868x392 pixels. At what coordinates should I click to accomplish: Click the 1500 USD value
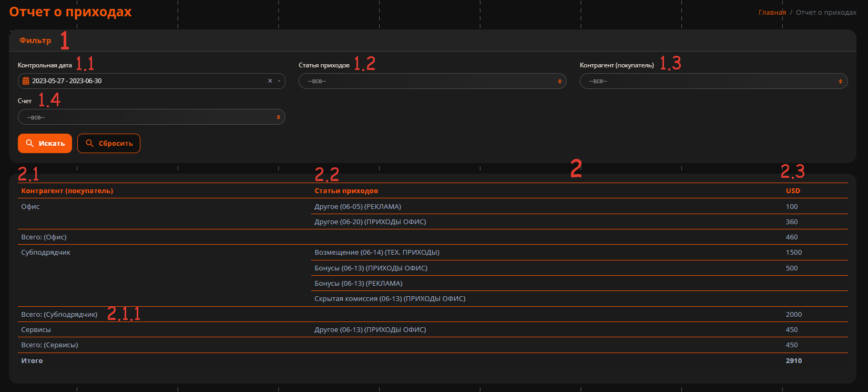click(794, 252)
